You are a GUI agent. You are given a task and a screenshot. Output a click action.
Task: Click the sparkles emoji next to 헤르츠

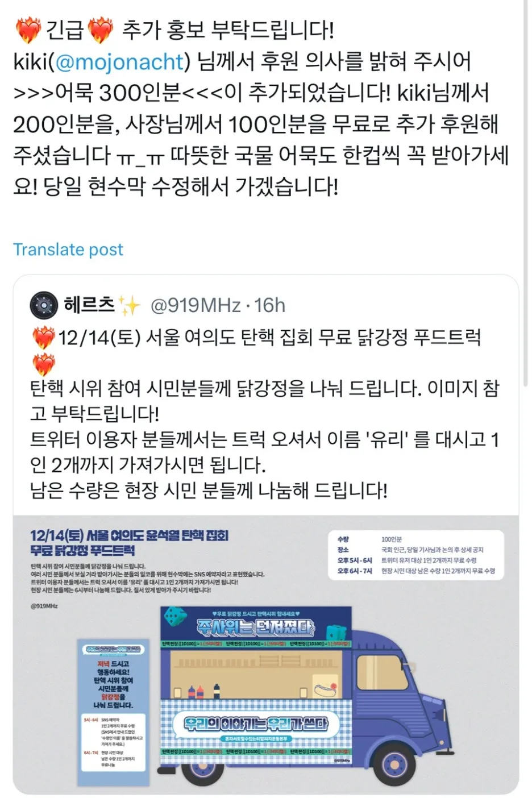[130, 306]
